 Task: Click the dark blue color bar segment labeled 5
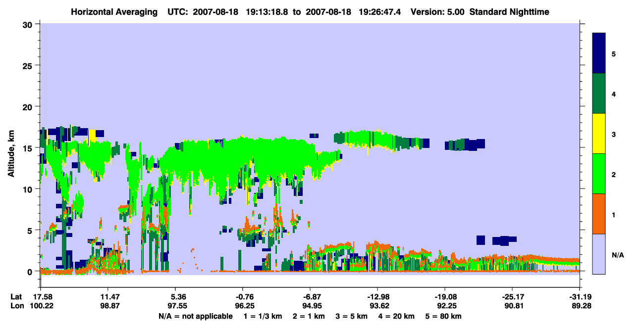coord(599,53)
